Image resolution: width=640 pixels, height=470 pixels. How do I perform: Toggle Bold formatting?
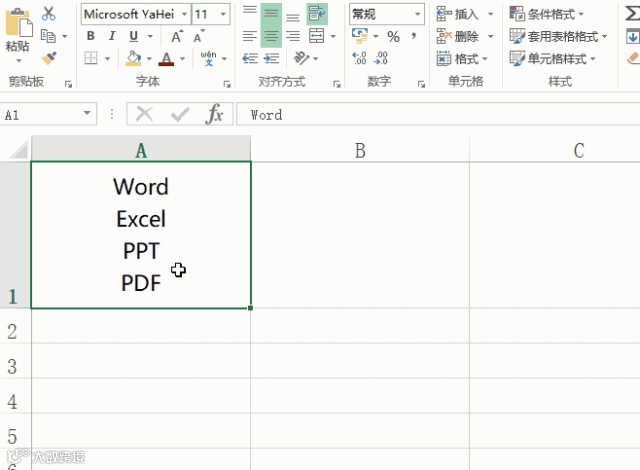point(91,36)
